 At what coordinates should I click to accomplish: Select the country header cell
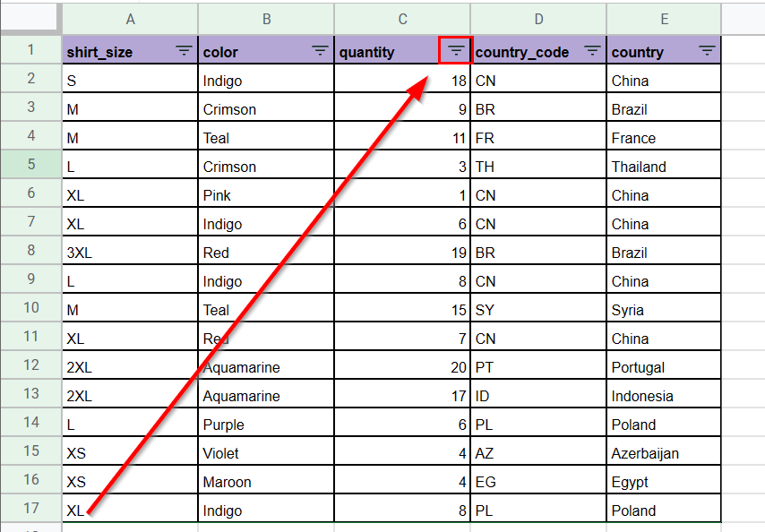(x=664, y=50)
